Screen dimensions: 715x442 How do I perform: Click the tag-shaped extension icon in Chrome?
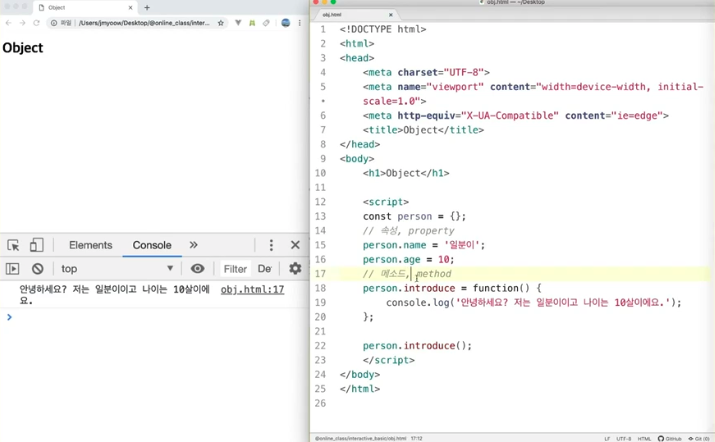click(266, 23)
